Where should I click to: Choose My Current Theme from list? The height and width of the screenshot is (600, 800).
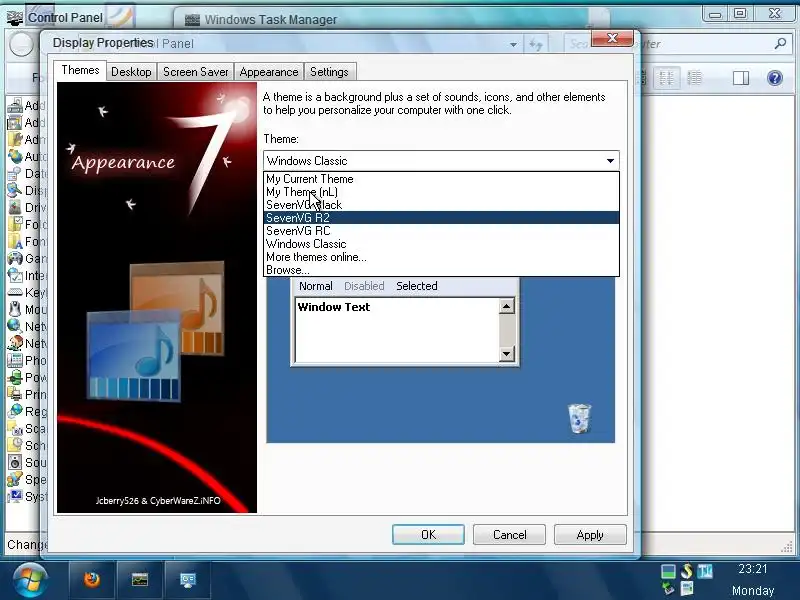(441, 179)
